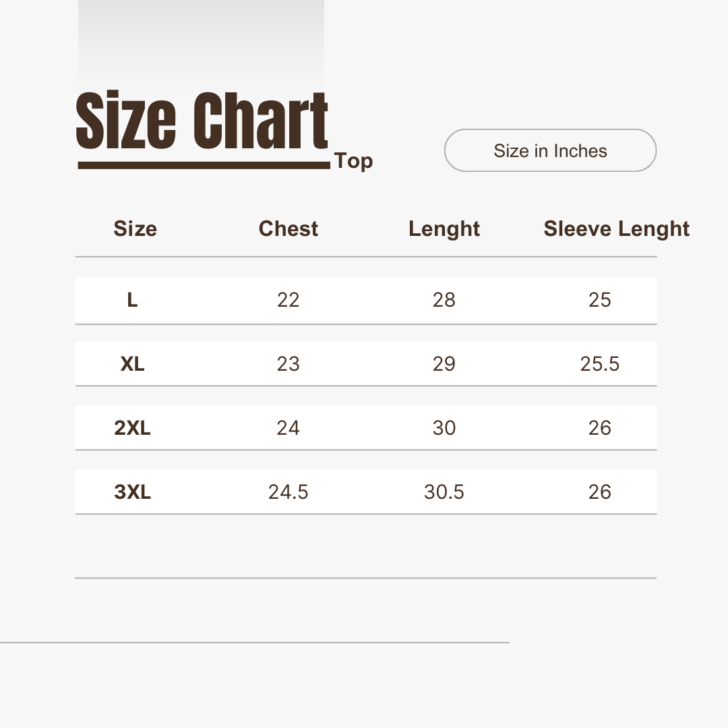Screen dimensions: 728x728
Task: Select the "Top" label beside the title
Action: tap(353, 161)
